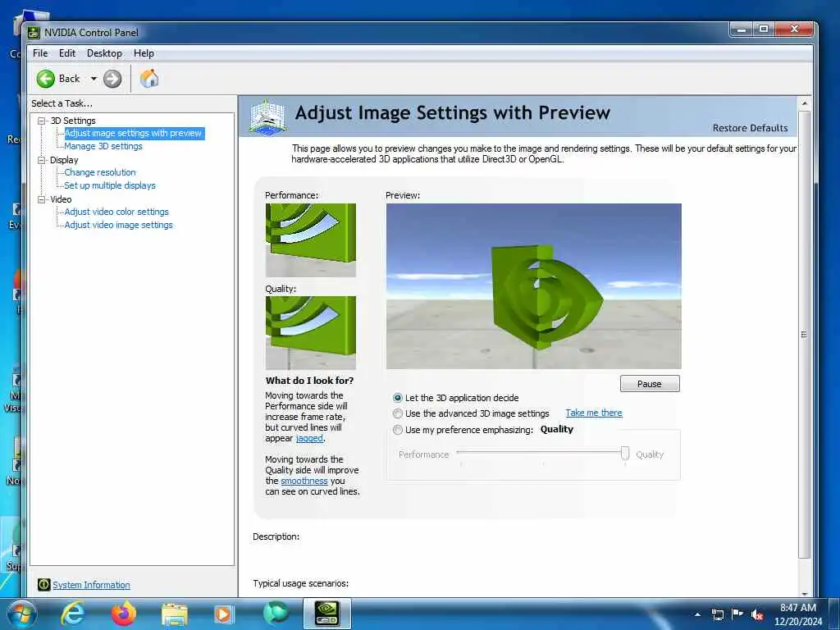Click the muted volume tray icon
The image size is (840, 630).
click(x=757, y=615)
